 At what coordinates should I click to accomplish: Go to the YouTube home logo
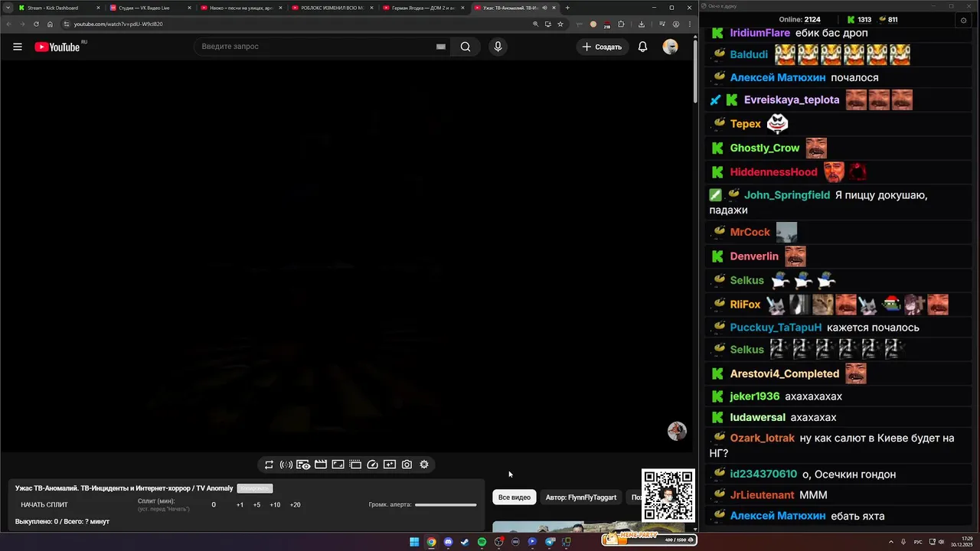(x=57, y=47)
